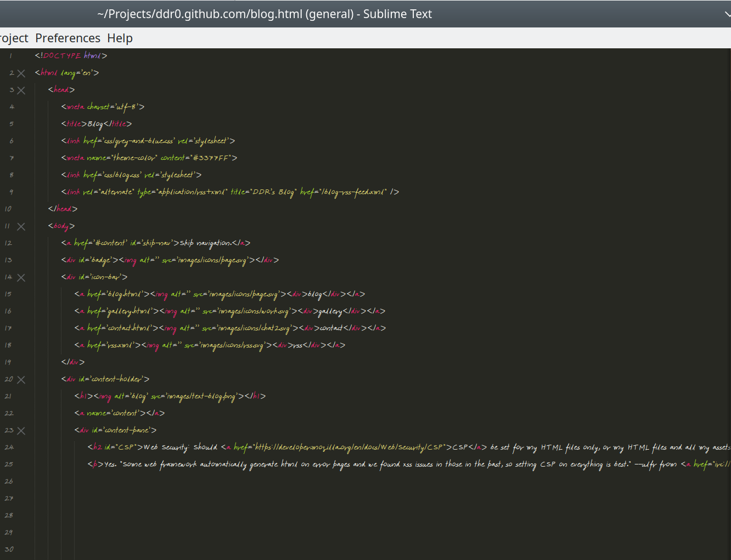Click the grey-and-blue.css stylesheet link line
Viewport: 731px width, 560px height.
point(148,141)
